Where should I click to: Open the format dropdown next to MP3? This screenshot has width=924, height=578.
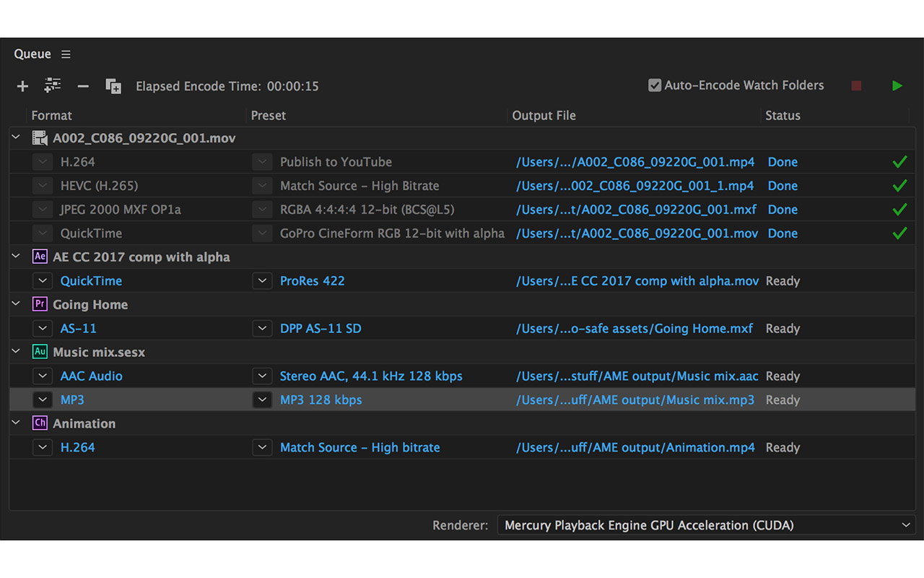(43, 400)
